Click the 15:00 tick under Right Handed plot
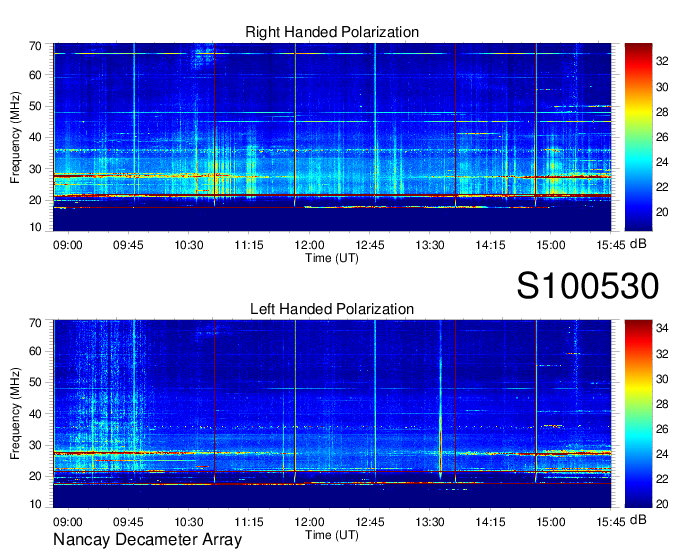The width and height of the screenshot is (680, 552). point(550,245)
